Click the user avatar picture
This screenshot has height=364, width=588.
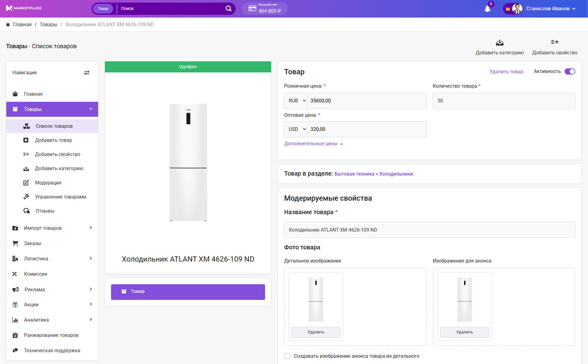pyautogui.click(x=518, y=9)
